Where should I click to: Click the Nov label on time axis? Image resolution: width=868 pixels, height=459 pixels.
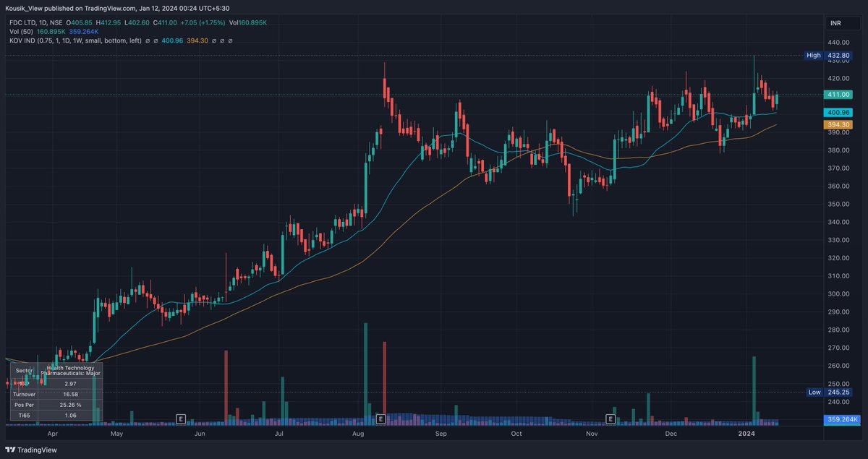click(592, 434)
